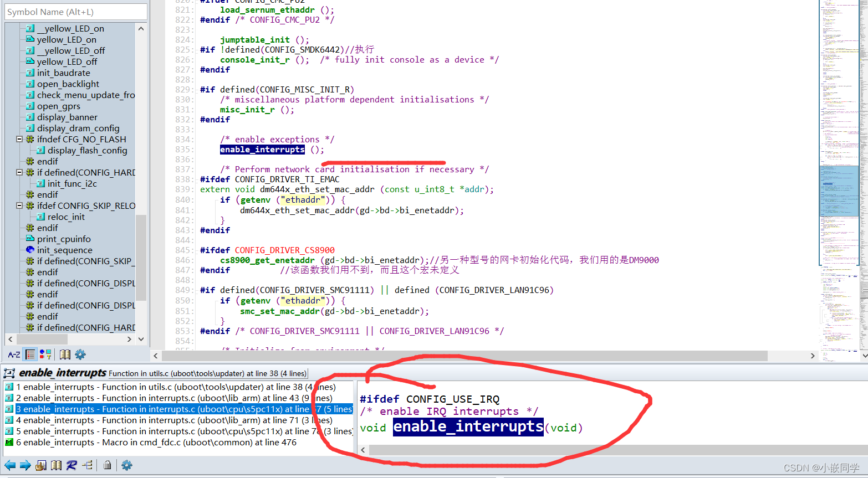This screenshot has width=868, height=478.
Task: Sort symbols alphabetically with A-Z button
Action: point(14,354)
